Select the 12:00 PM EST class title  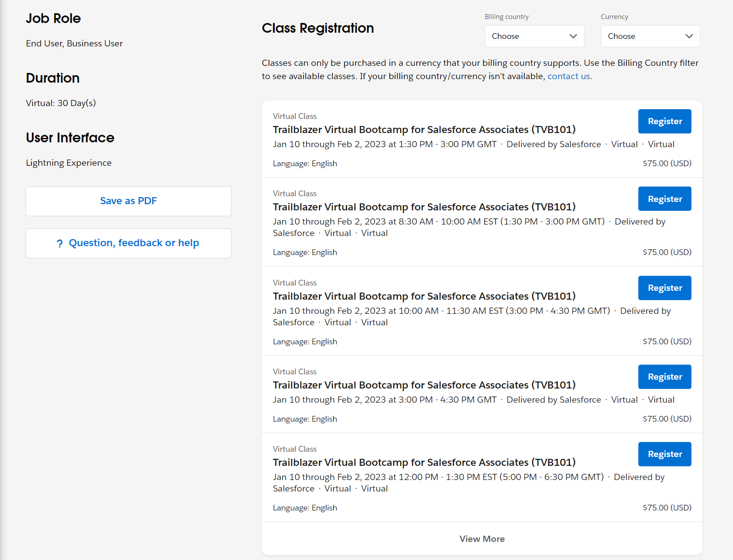[x=424, y=462]
